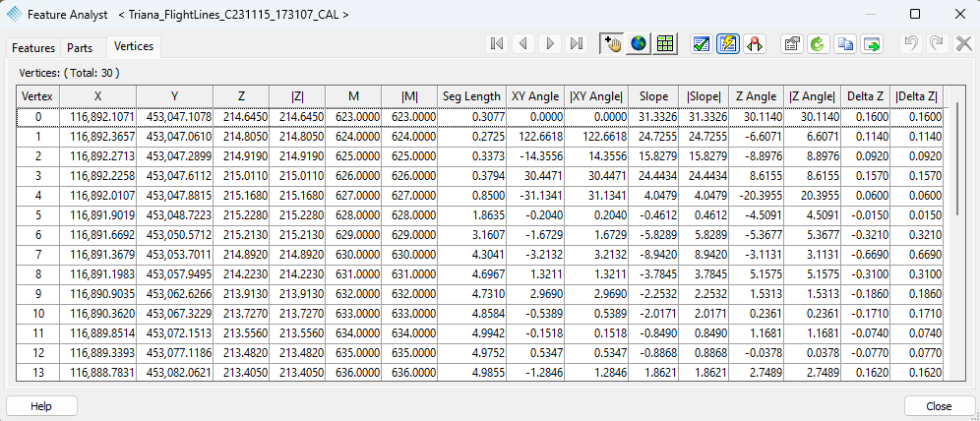Click the green refresh icon
980x421 pixels.
(x=818, y=43)
